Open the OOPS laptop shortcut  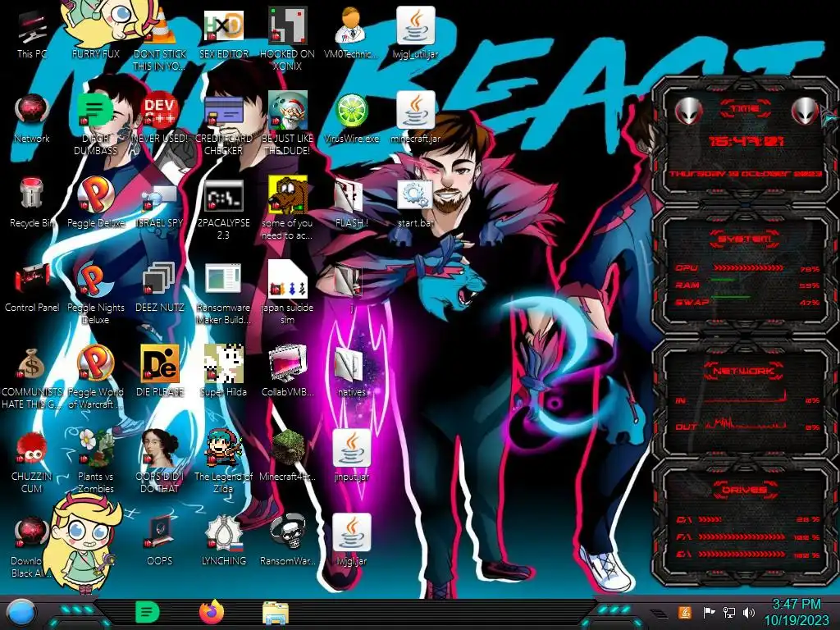pos(160,532)
